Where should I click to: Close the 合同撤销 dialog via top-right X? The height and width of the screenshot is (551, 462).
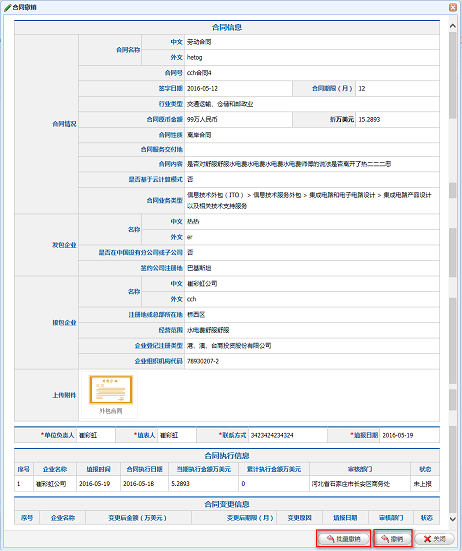(453, 7)
